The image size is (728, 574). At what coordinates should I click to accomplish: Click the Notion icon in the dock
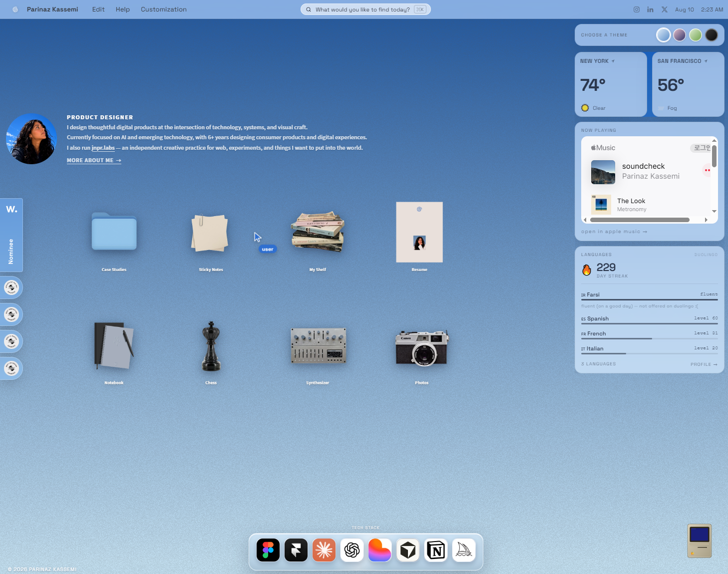pyautogui.click(x=436, y=550)
